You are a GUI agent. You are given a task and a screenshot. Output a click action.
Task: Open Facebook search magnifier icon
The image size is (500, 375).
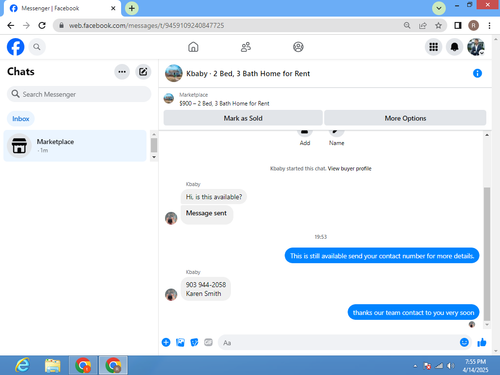point(37,47)
